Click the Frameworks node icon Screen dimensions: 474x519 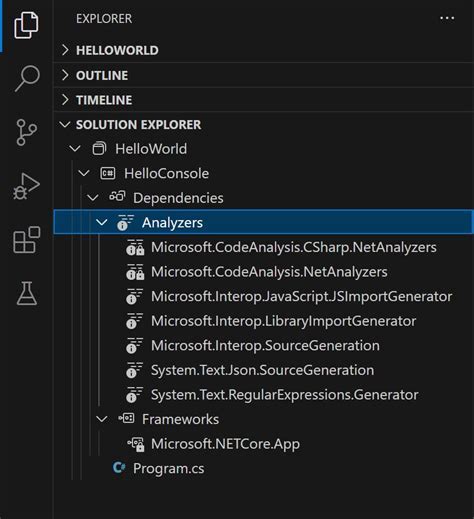tap(126, 418)
